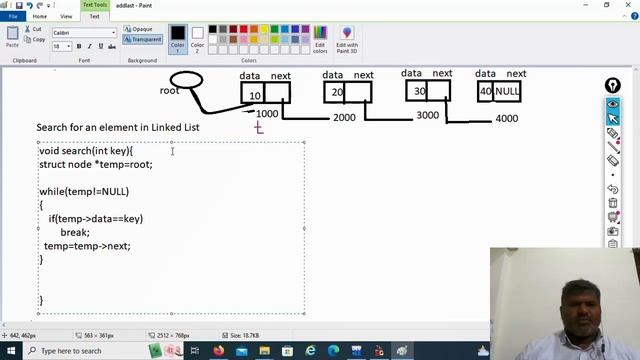640x360 pixels.
Task: Open Edit colors dialog
Action: click(x=320, y=39)
